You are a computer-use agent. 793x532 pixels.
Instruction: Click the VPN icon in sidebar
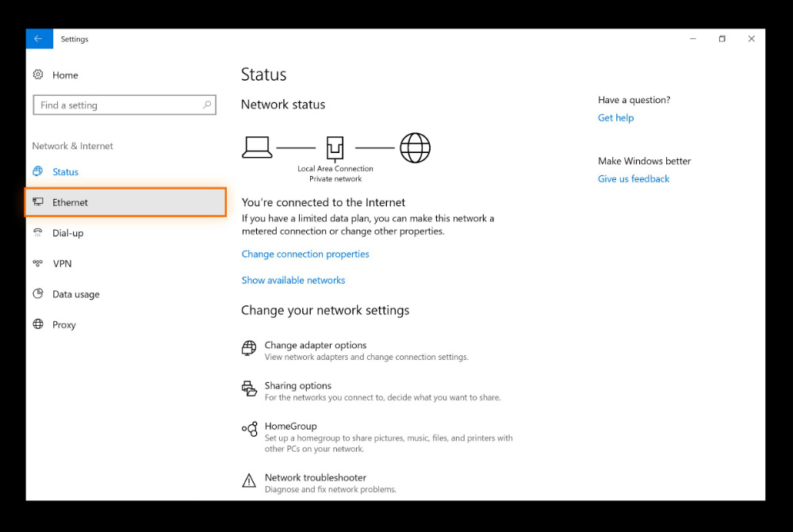(38, 263)
